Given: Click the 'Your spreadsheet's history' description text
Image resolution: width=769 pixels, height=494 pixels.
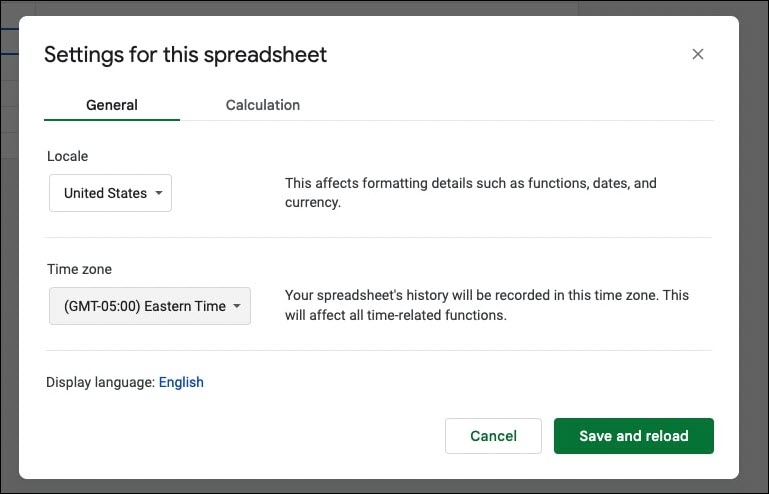Looking at the screenshot, I should tap(487, 305).
